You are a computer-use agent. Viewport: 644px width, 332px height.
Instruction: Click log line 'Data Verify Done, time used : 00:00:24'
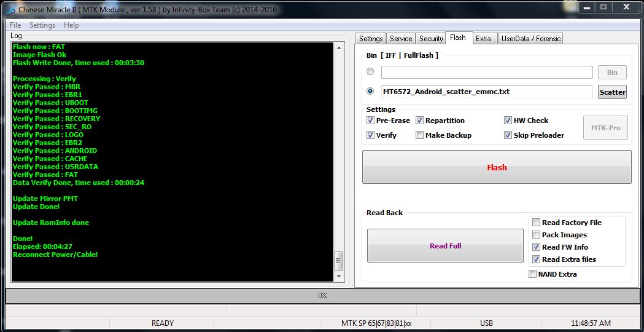79,183
